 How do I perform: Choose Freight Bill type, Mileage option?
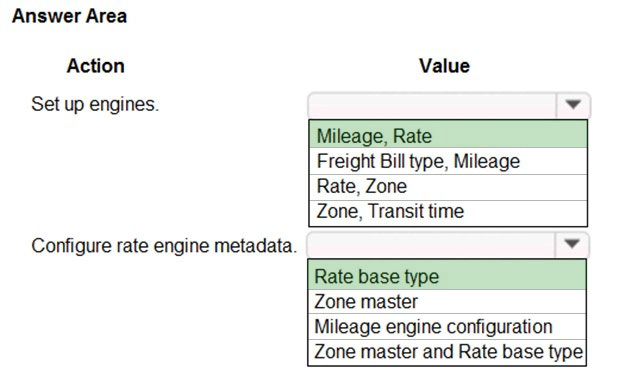tap(448, 161)
